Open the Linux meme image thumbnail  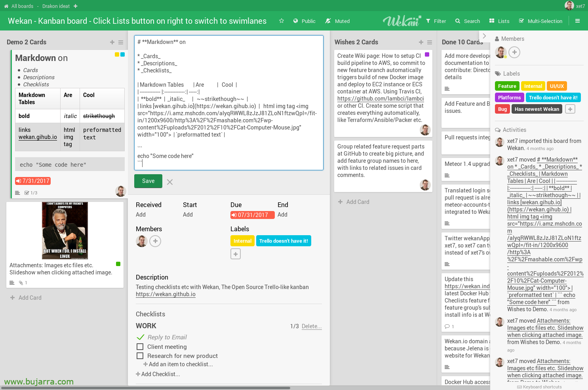pyautogui.click(x=65, y=230)
